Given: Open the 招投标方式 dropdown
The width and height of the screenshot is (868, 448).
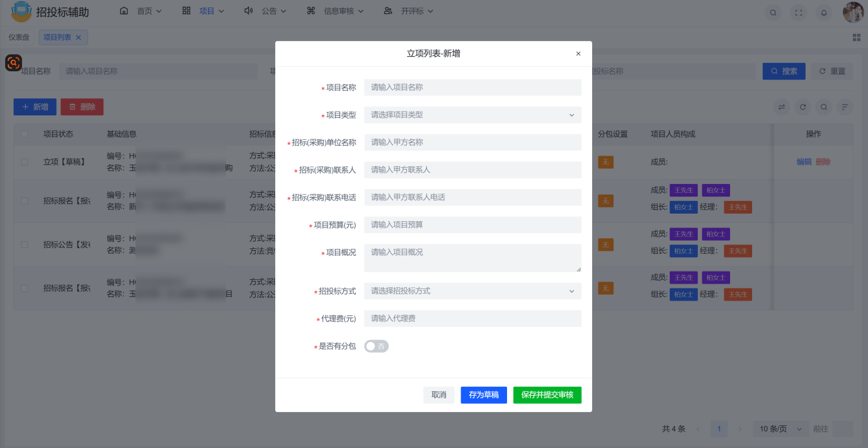Looking at the screenshot, I should point(472,291).
